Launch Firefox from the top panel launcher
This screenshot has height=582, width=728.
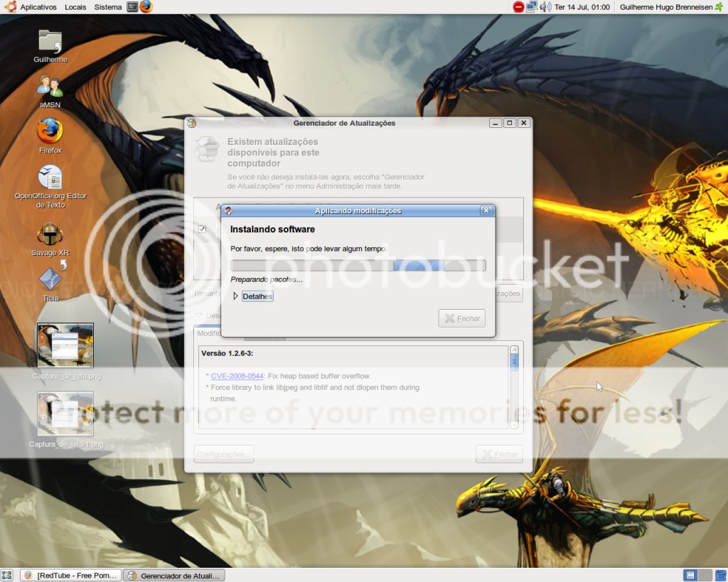(x=146, y=7)
